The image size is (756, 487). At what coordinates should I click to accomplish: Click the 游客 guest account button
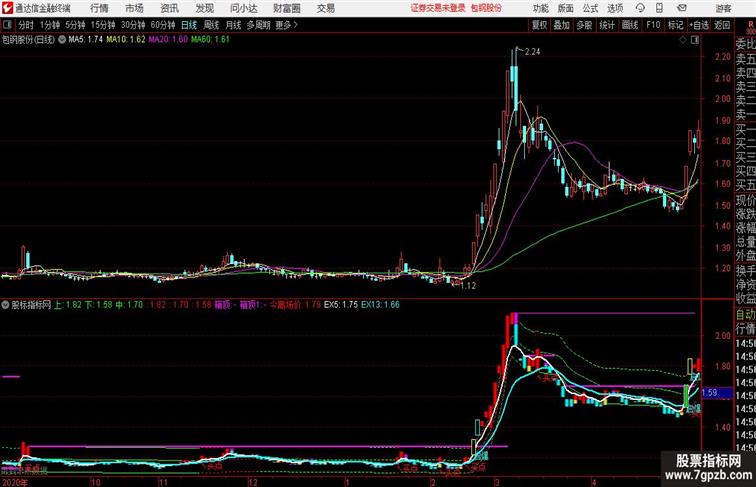pyautogui.click(x=723, y=8)
